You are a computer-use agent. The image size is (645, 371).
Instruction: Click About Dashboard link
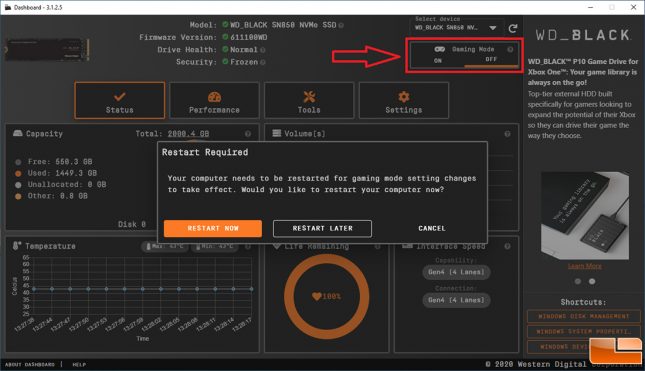tap(30, 364)
